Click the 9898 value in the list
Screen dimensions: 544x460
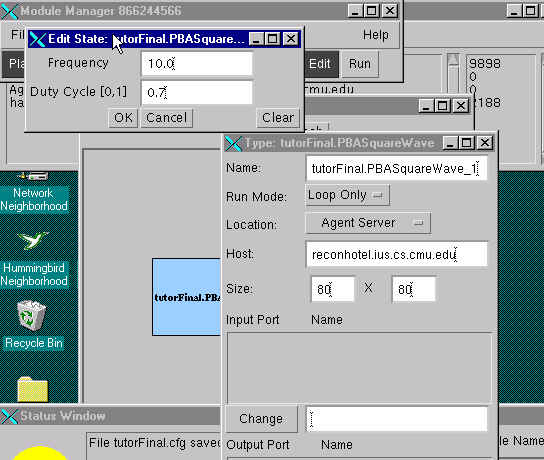[485, 63]
